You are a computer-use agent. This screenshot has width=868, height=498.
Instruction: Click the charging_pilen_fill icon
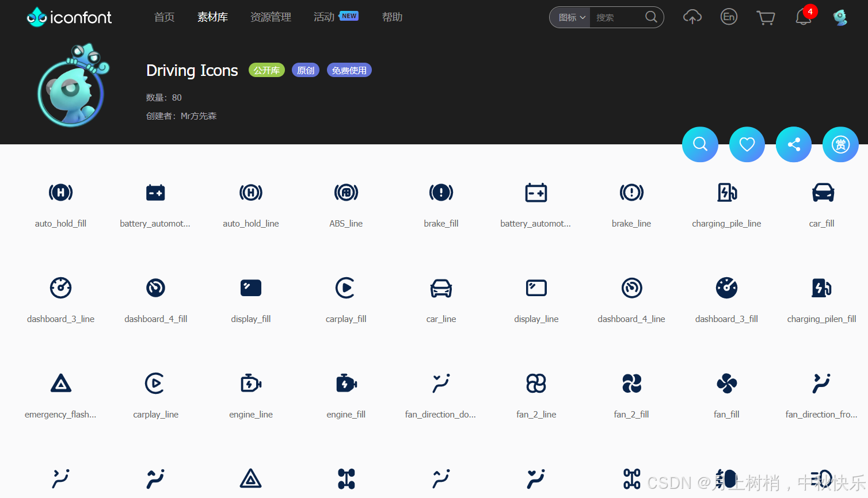[x=822, y=288]
